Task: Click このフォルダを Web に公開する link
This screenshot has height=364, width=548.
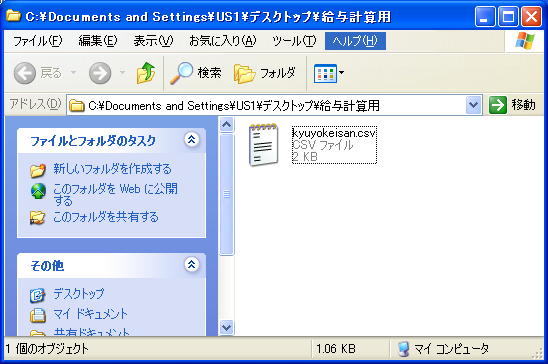Action: click(x=115, y=195)
